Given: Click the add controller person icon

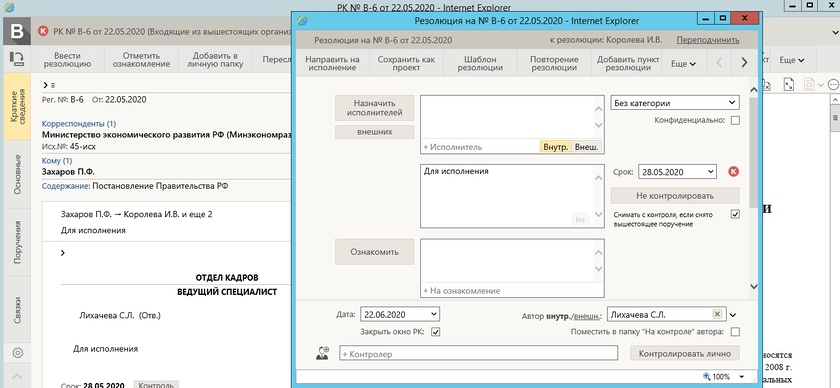Looking at the screenshot, I should coord(322,353).
